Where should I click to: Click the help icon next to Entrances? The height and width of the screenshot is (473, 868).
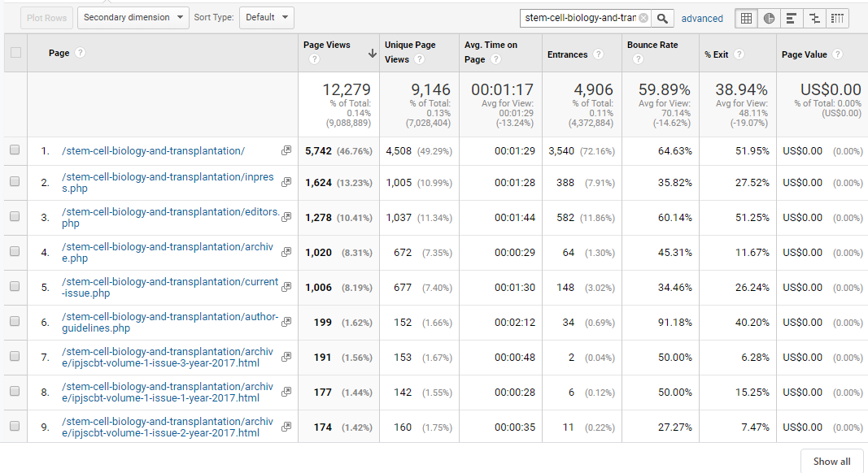(x=598, y=54)
